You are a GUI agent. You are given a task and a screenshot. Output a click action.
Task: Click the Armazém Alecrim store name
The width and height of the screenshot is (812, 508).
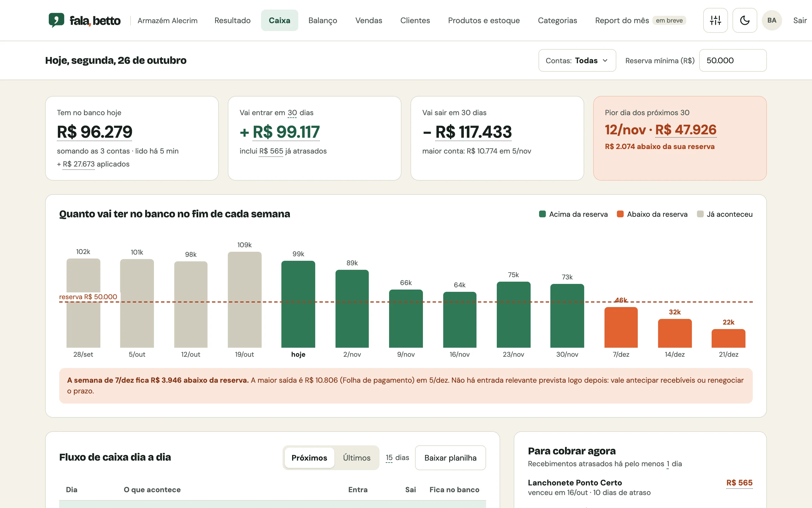tap(167, 21)
